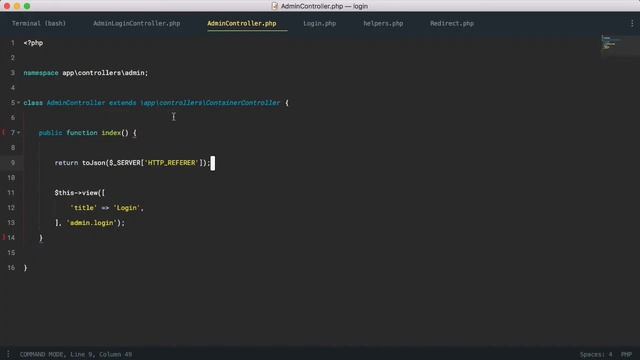640x360 pixels.
Task: Click the 'HTTP_REFERER' string
Action: point(171,163)
